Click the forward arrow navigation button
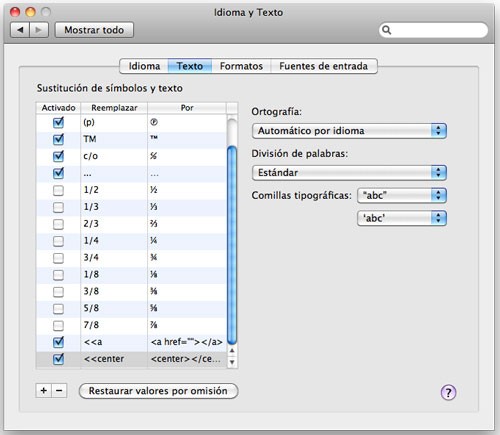 (x=39, y=30)
